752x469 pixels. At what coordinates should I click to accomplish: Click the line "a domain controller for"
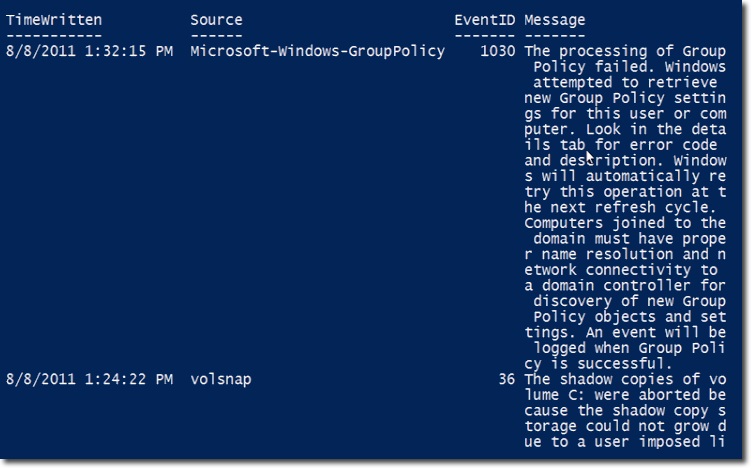624,285
